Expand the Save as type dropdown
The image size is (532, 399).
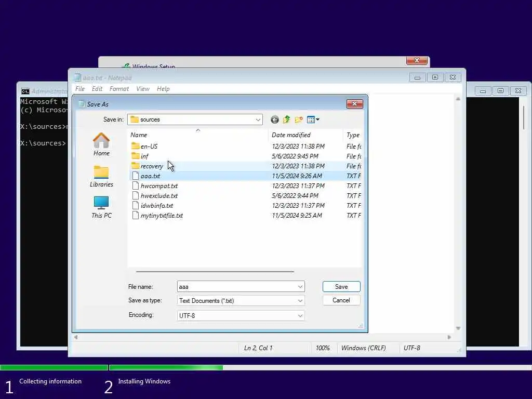pos(300,301)
